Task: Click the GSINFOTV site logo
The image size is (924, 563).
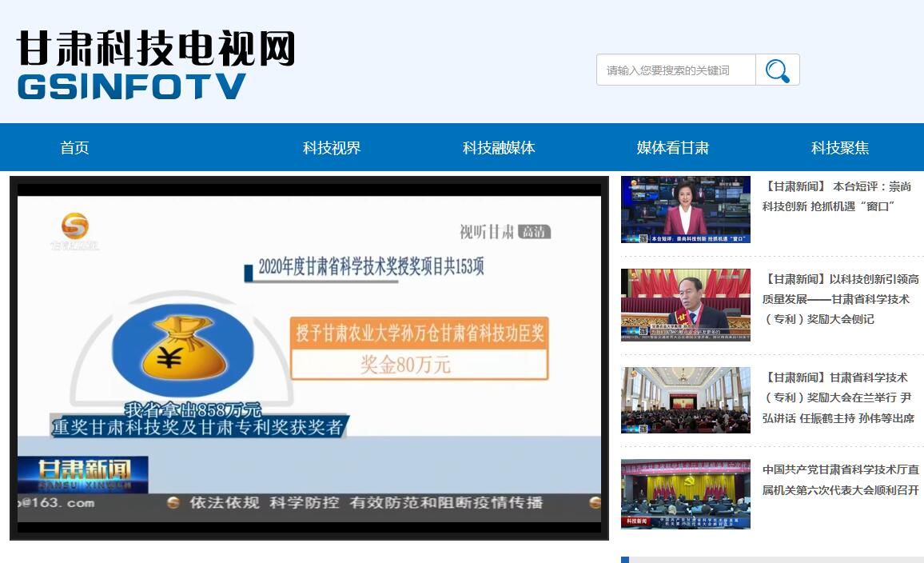Action: click(x=156, y=65)
